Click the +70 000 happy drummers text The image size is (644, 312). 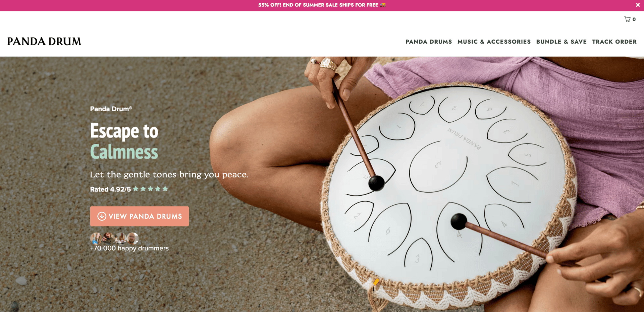(x=129, y=248)
